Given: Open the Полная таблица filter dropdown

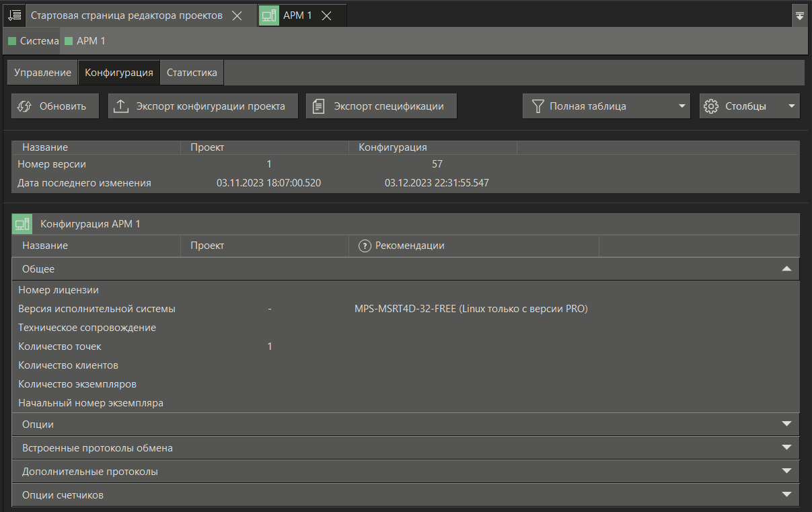Looking at the screenshot, I should point(681,106).
